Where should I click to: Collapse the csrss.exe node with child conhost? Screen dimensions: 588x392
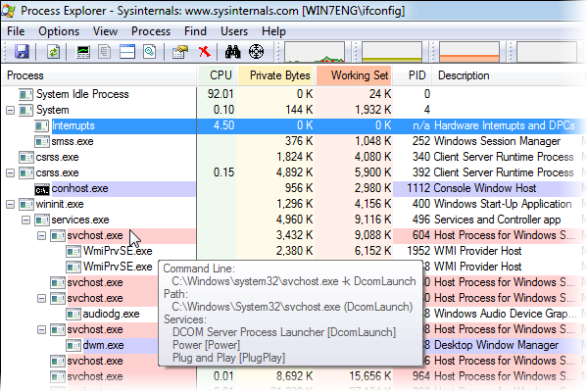point(10,172)
